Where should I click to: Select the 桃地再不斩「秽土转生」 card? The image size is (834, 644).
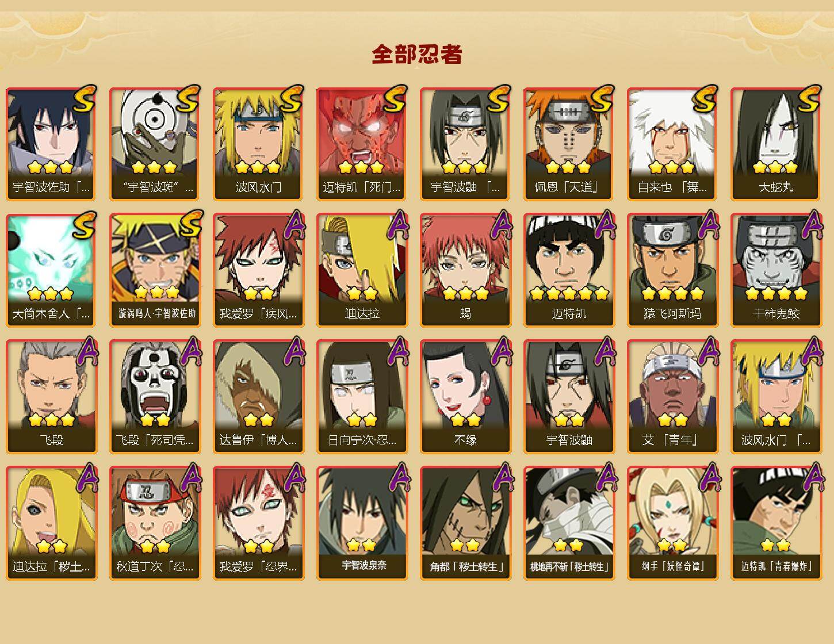tap(569, 523)
